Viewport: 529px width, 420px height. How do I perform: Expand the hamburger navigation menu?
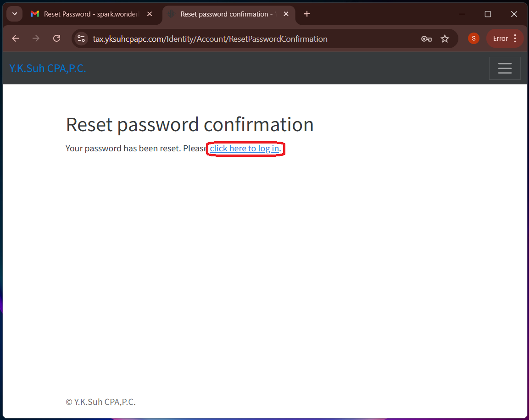tap(505, 68)
